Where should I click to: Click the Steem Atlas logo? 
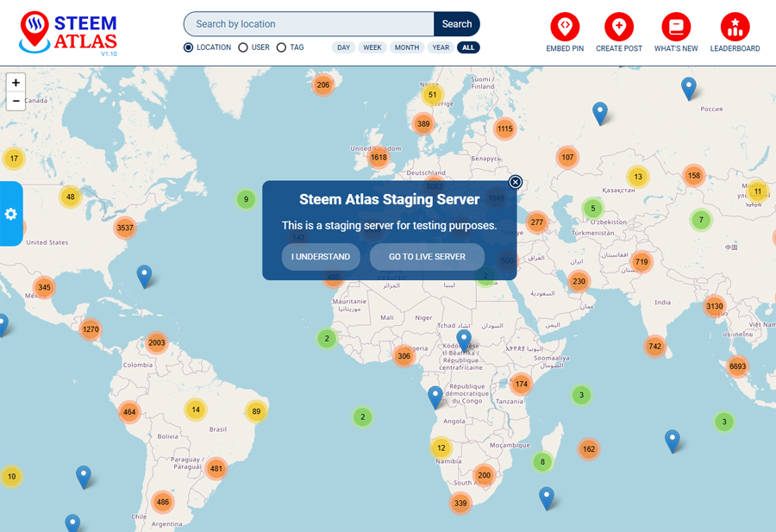click(68, 33)
